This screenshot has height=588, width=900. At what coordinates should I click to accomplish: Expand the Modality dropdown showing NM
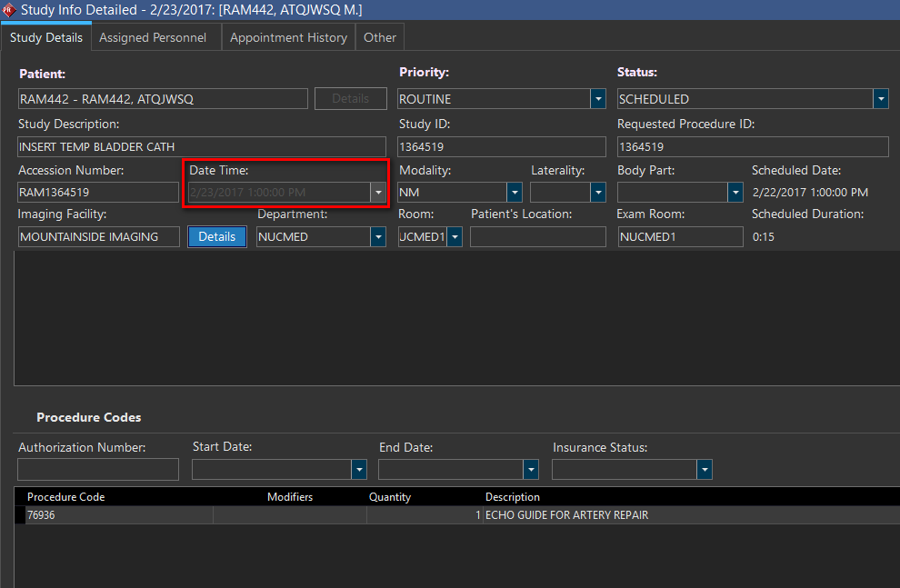pyautogui.click(x=515, y=193)
